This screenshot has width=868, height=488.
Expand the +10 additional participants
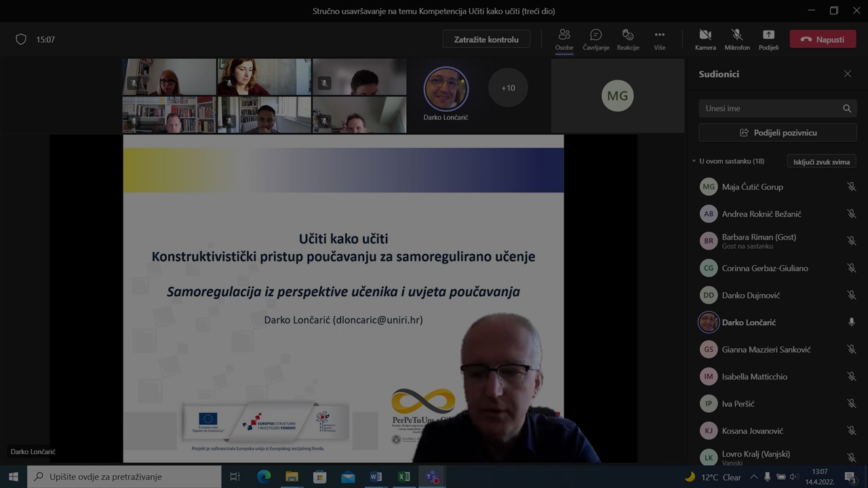pos(508,88)
